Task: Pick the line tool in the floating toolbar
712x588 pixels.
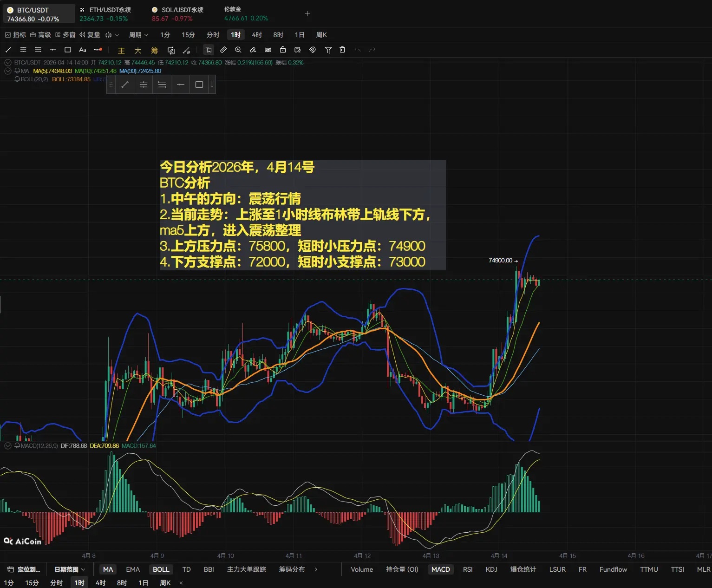Action: click(x=125, y=85)
